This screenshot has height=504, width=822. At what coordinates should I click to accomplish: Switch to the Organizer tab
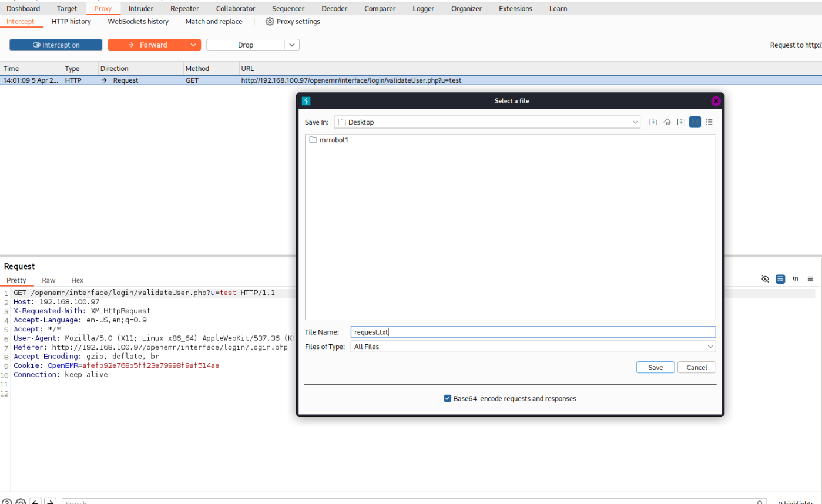467,9
